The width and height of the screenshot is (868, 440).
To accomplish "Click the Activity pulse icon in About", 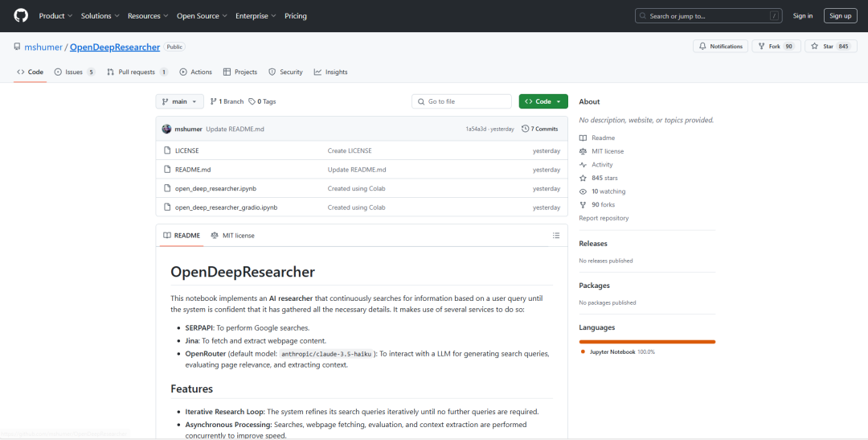I will (x=583, y=165).
